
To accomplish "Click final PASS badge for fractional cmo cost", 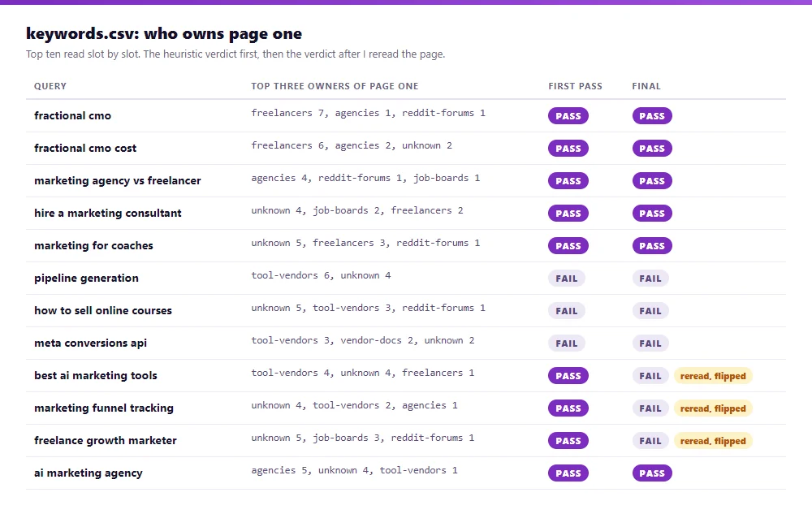I will 652,149.
